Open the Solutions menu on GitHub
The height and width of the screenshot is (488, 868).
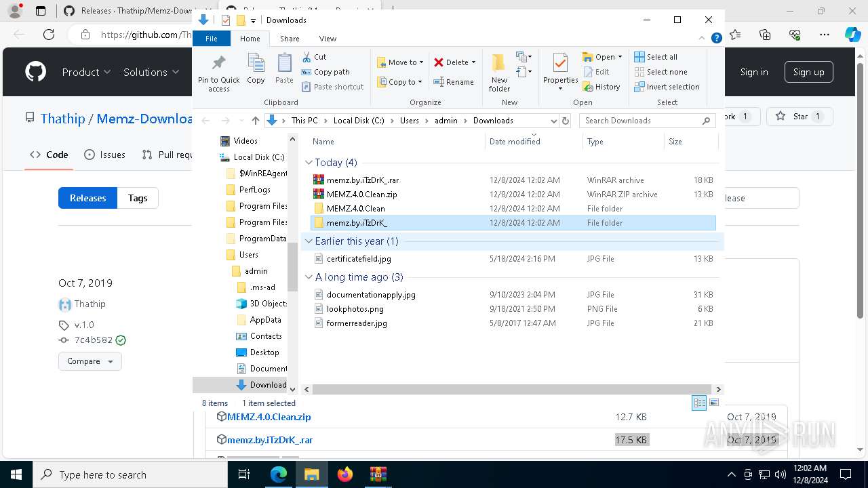151,72
